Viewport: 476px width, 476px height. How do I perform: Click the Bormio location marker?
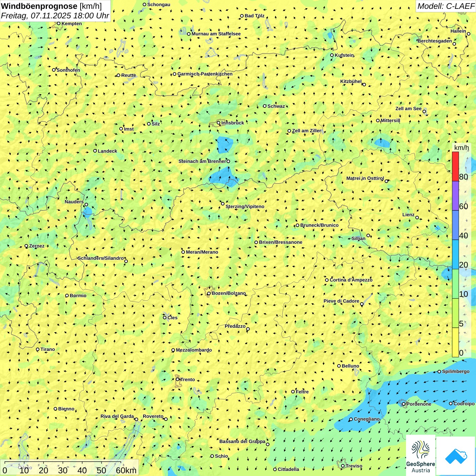(67, 295)
